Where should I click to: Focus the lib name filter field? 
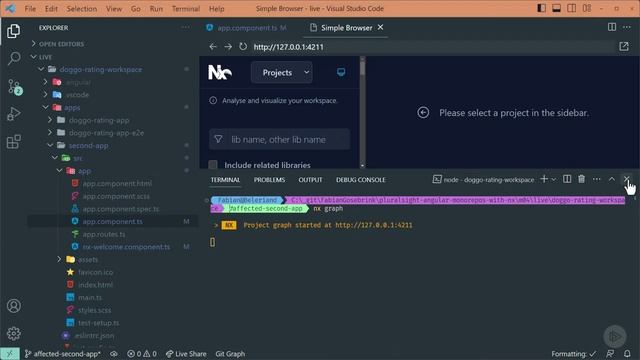(x=280, y=139)
